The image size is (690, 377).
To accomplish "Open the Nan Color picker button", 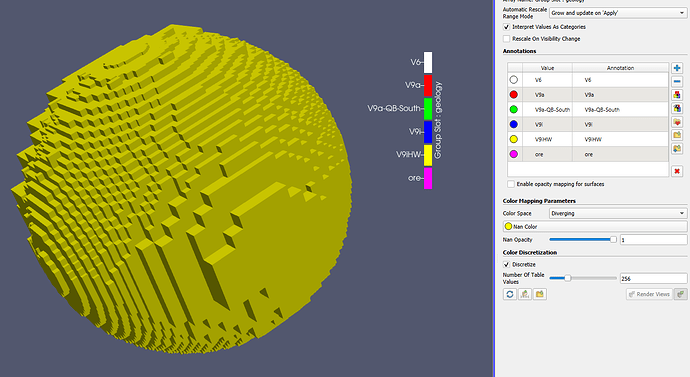I will 595,227.
